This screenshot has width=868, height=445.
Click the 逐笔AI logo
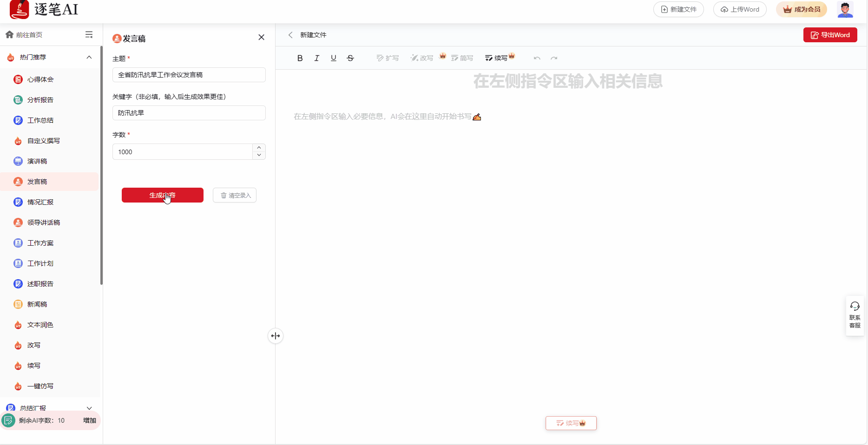[x=44, y=9]
